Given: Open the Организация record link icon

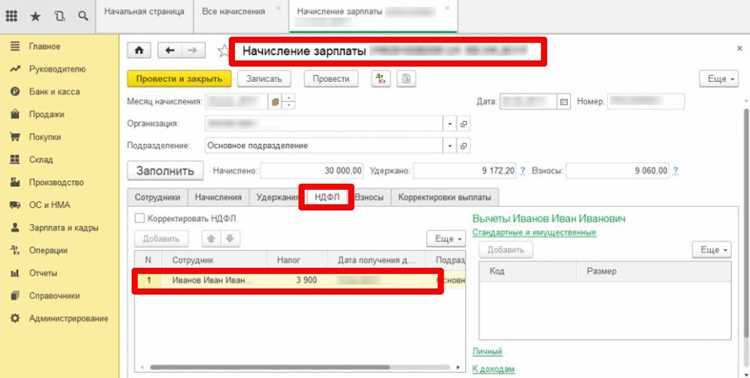Looking at the screenshot, I should coord(463,123).
